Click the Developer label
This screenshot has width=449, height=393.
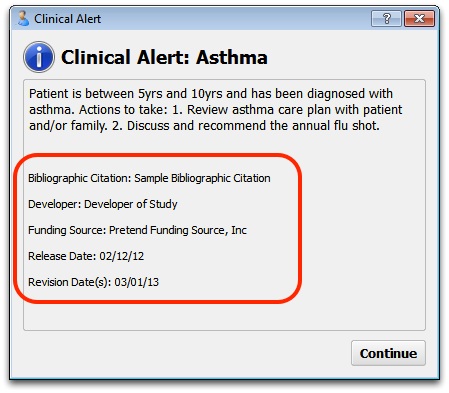(54, 204)
